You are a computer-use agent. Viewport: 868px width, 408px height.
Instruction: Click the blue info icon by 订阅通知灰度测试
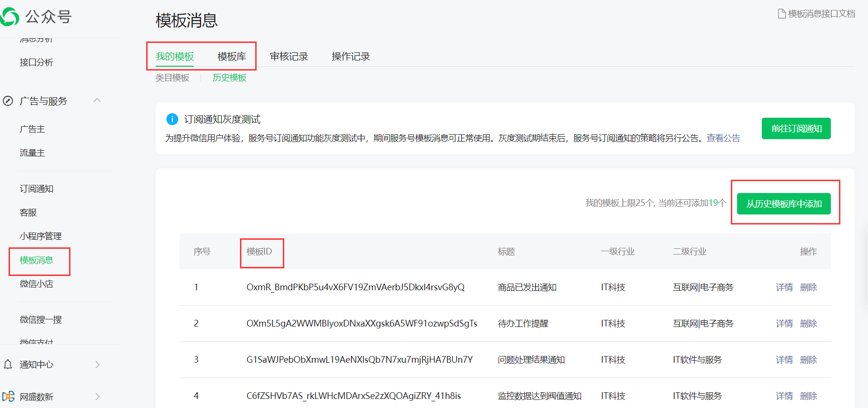[x=172, y=119]
